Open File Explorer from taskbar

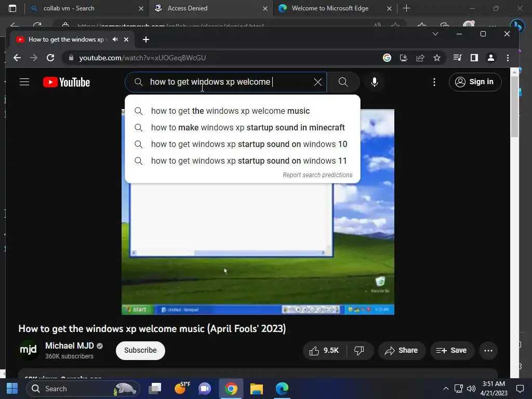click(x=257, y=389)
